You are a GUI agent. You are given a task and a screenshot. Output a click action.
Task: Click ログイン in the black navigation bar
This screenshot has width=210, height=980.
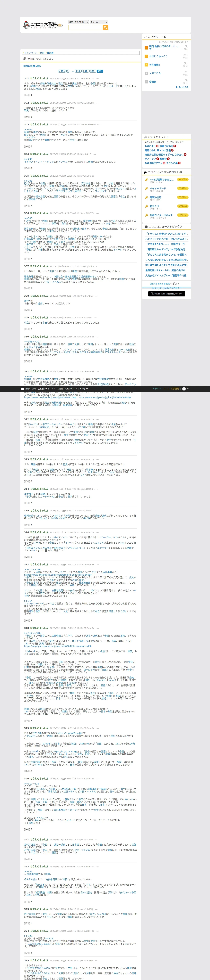157,389
